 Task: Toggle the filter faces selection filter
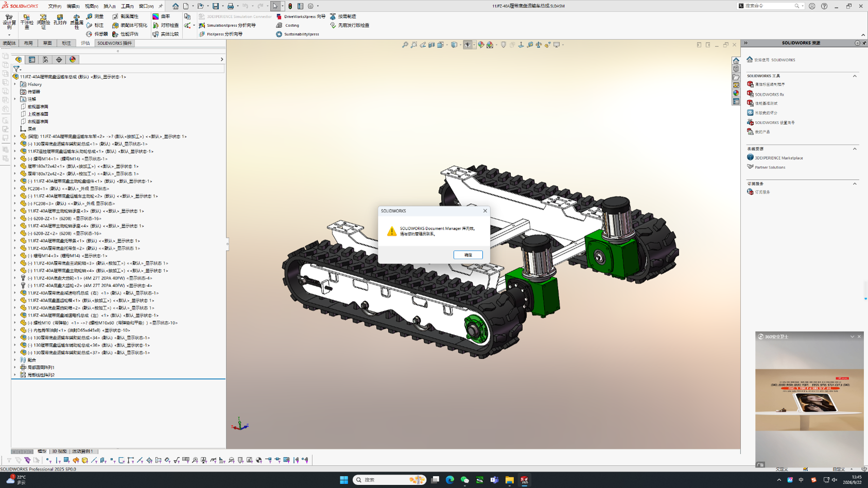[66, 460]
